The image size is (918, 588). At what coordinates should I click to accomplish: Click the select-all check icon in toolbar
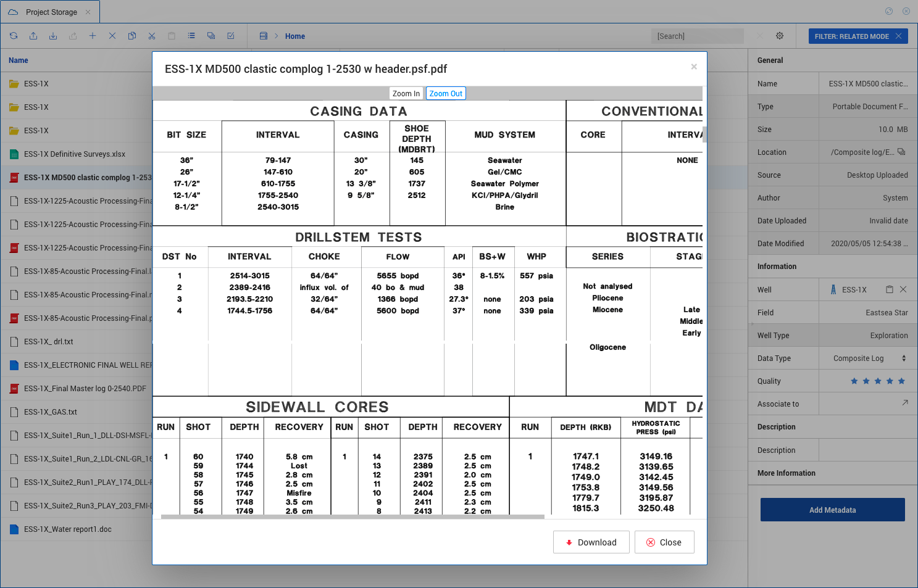point(231,36)
